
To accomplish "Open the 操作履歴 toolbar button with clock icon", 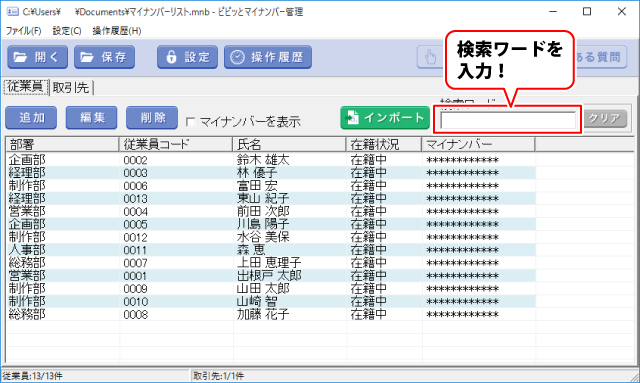I will [268, 57].
